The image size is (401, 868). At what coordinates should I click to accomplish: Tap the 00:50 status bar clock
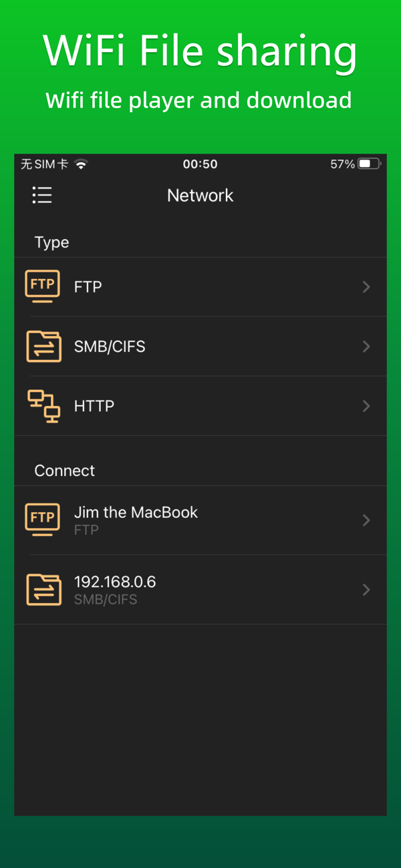(x=200, y=164)
